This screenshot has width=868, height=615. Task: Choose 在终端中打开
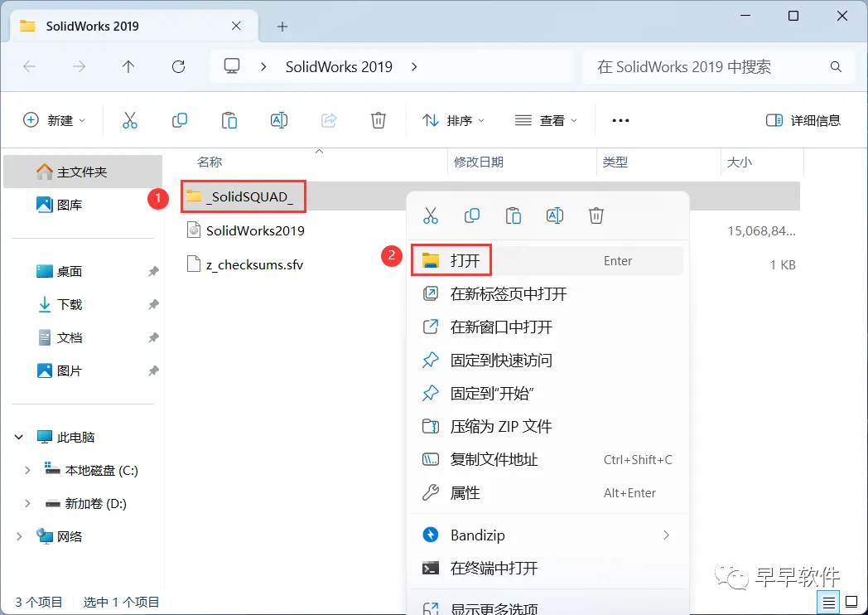click(547, 568)
